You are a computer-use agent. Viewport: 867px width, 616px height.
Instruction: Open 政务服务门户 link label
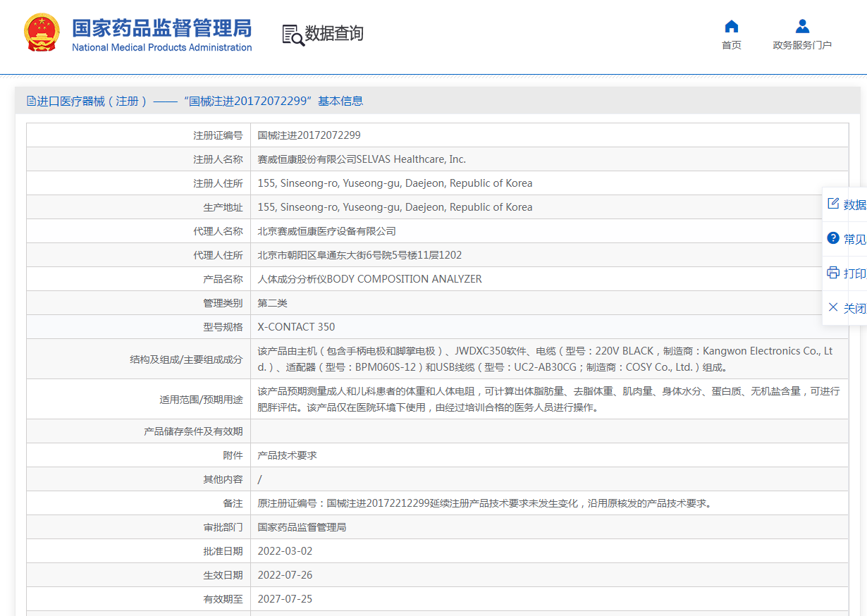(x=802, y=45)
